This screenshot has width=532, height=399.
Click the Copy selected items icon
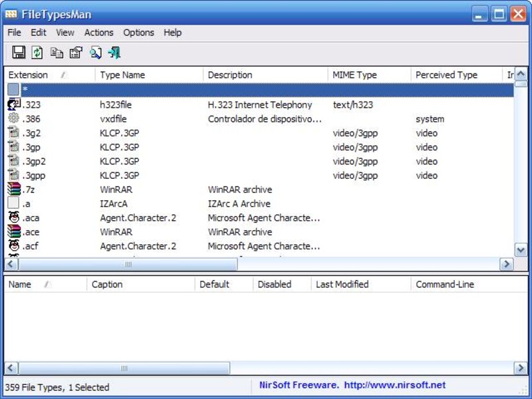tap(57, 53)
